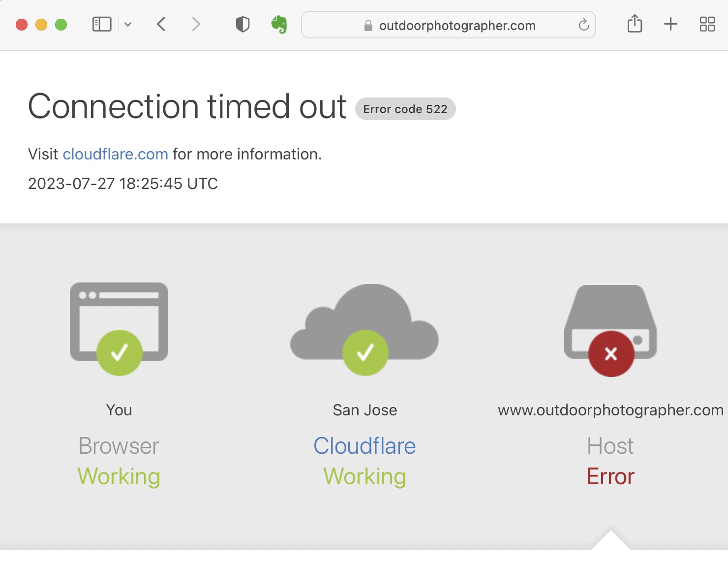Open the cloudflare.com link
Viewport: 728px width, 562px height.
tap(116, 154)
